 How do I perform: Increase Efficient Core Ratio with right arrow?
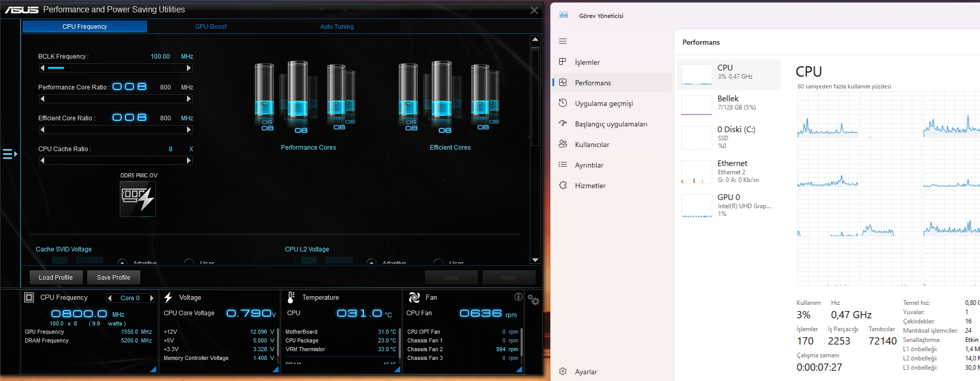click(189, 130)
